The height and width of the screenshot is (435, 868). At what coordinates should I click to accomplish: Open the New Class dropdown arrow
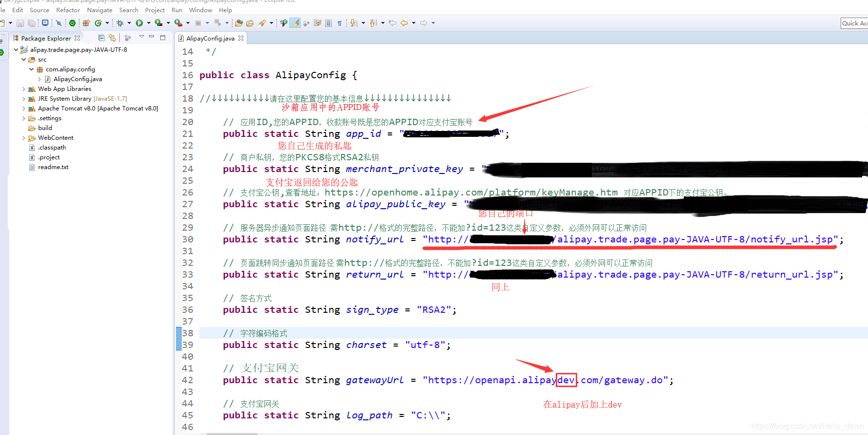pos(107,23)
